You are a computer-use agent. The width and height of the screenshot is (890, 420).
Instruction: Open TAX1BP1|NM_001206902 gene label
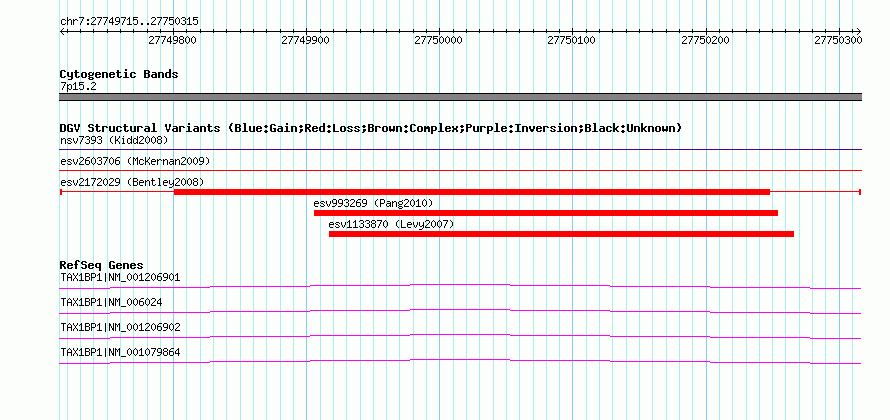(x=120, y=327)
